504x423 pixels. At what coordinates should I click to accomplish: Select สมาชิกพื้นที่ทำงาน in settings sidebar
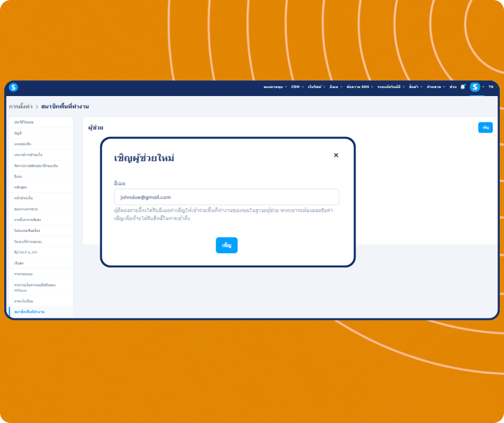[x=40, y=312]
